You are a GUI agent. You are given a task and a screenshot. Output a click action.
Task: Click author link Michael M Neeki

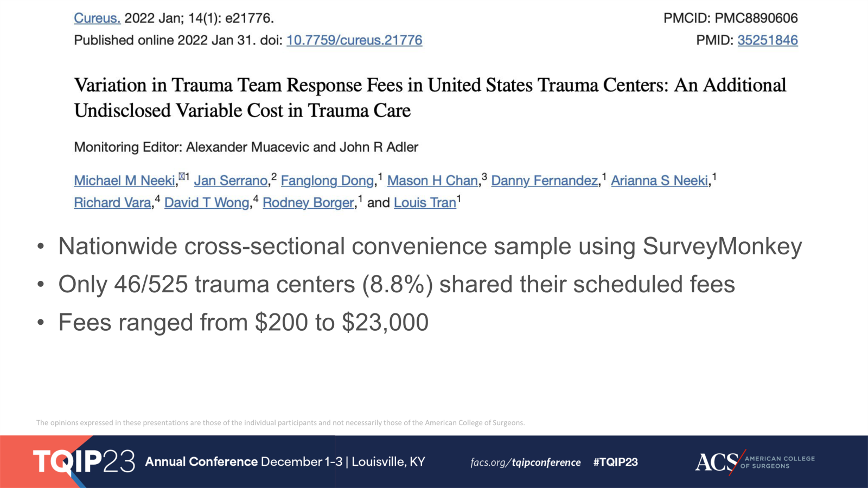coord(125,181)
